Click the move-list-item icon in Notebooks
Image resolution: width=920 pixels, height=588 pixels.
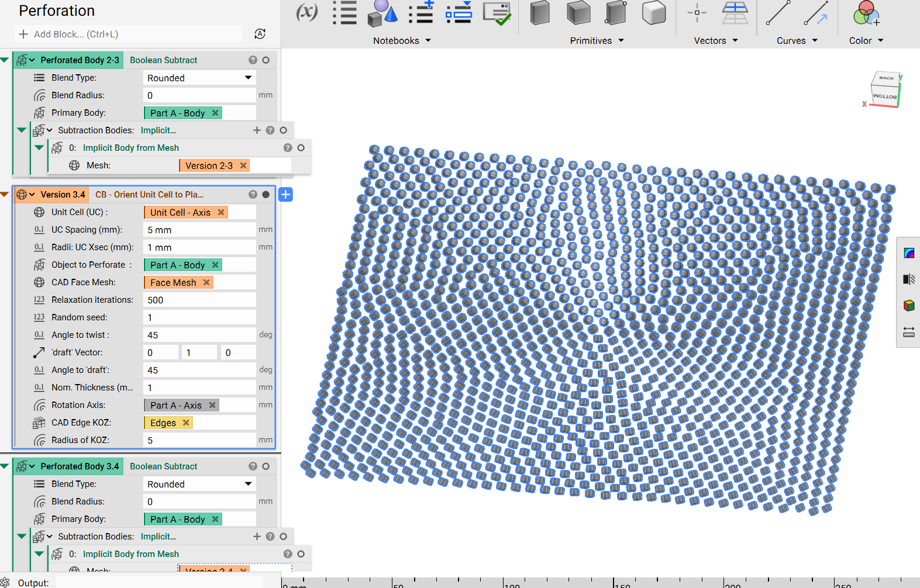coord(459,13)
